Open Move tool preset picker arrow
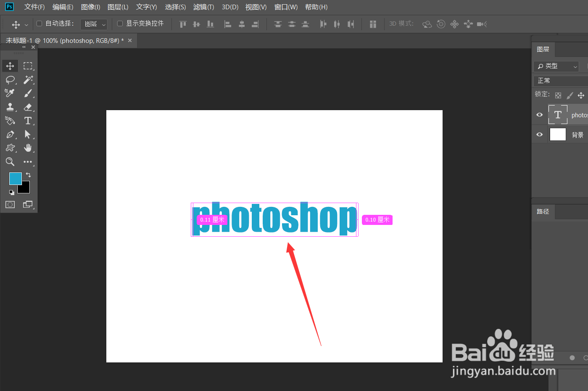Screen dimensions: 588x391 click(26, 25)
